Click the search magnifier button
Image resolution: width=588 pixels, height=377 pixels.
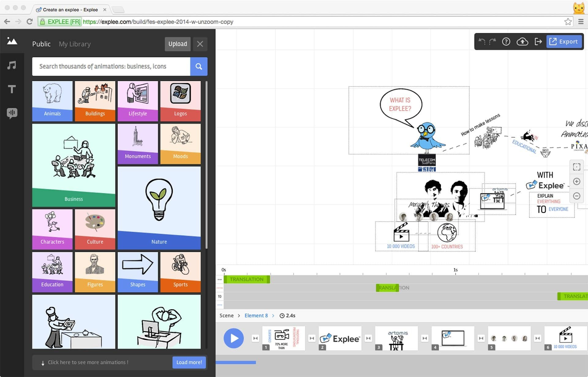(199, 66)
